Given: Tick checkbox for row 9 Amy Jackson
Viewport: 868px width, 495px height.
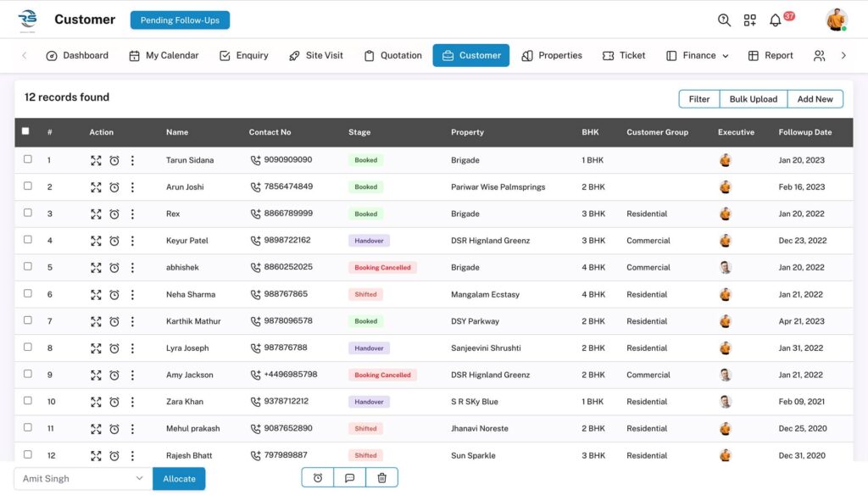Looking at the screenshot, I should pos(28,374).
